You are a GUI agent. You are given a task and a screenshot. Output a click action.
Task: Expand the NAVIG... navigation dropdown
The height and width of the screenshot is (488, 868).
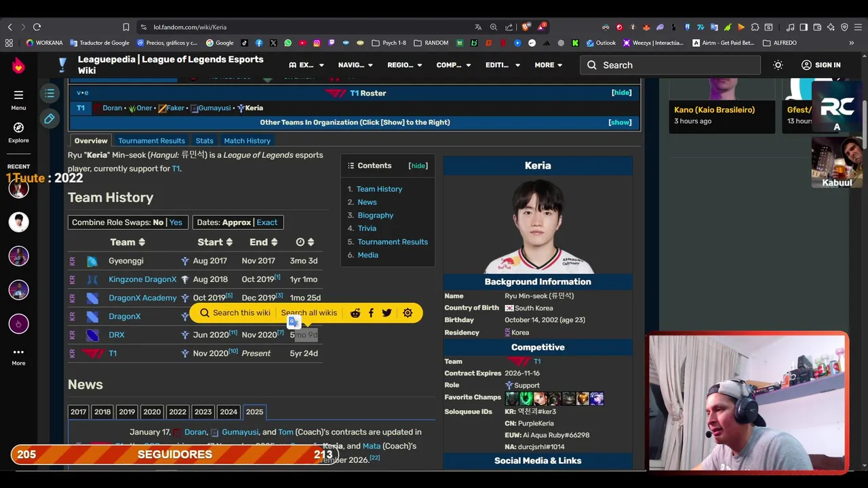coord(355,65)
